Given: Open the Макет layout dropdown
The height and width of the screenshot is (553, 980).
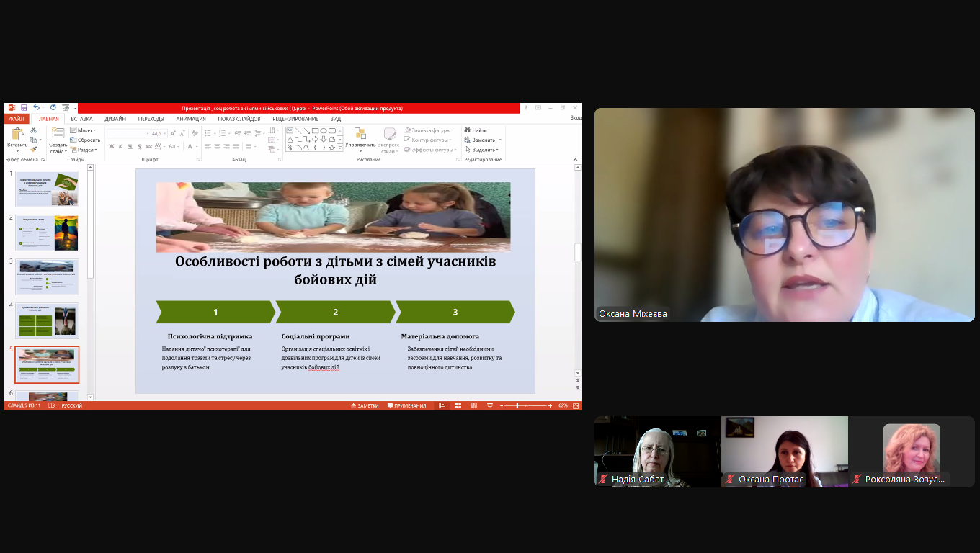Looking at the screenshot, I should pos(85,130).
